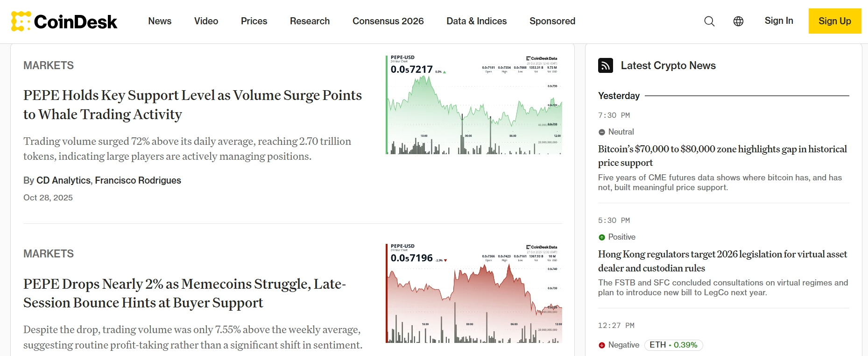Open the green PEPE-USD chart thumbnail
Screen dimensions: 868x356
[x=474, y=105]
